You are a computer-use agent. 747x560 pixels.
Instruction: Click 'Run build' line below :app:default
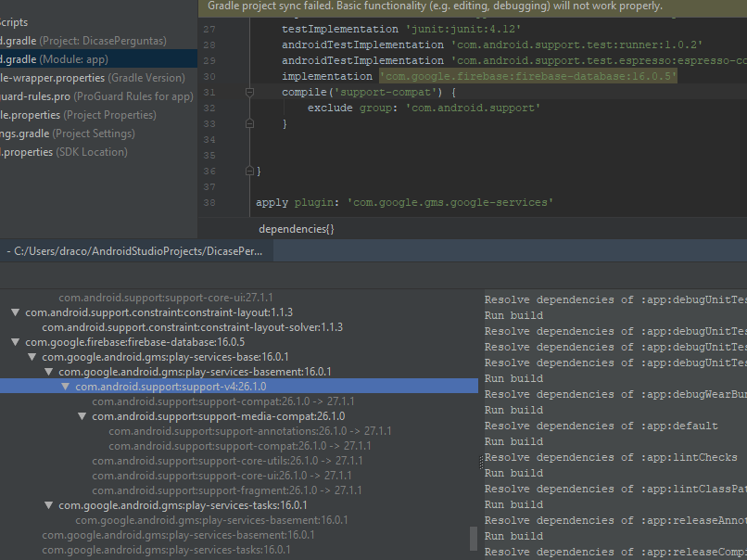(x=513, y=442)
